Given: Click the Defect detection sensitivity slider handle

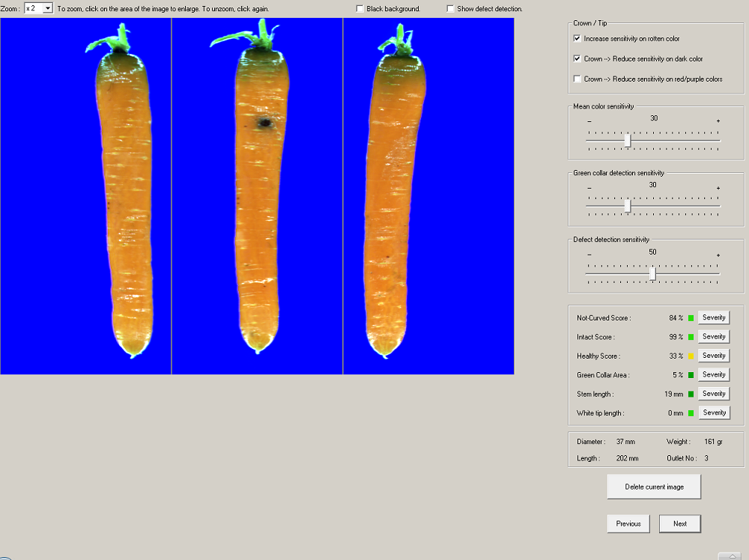Looking at the screenshot, I should pos(652,273).
